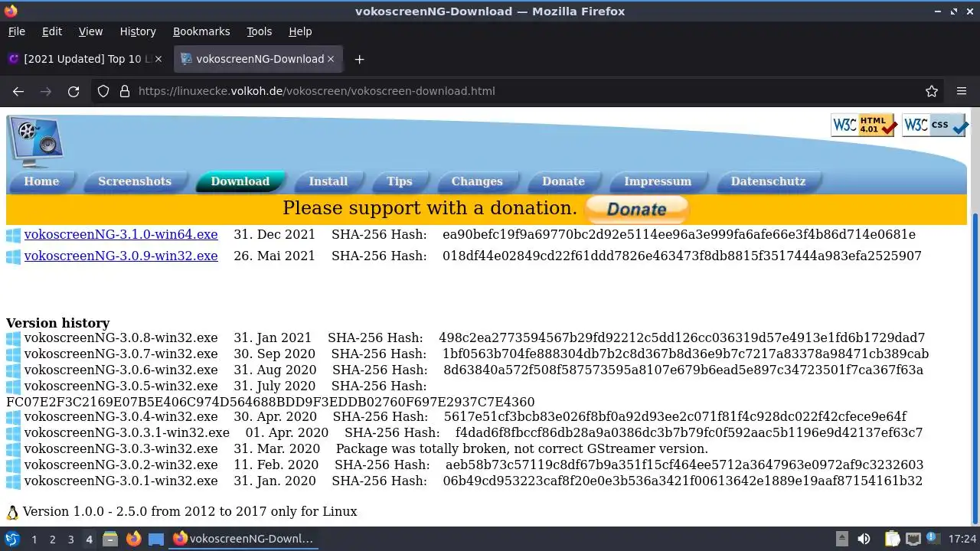Click Windows icon beside vokoscreenNG-3.0.6-win32.exe
980x551 pixels.
(x=14, y=370)
